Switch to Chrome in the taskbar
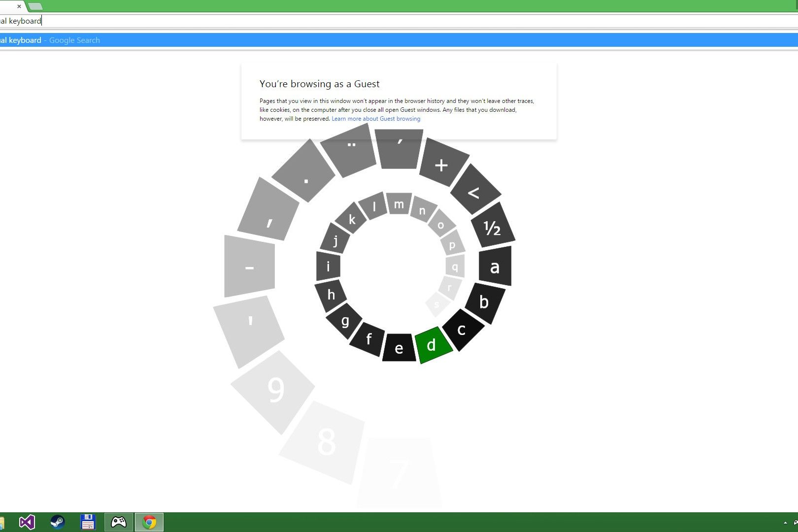798x532 pixels. 149,522
